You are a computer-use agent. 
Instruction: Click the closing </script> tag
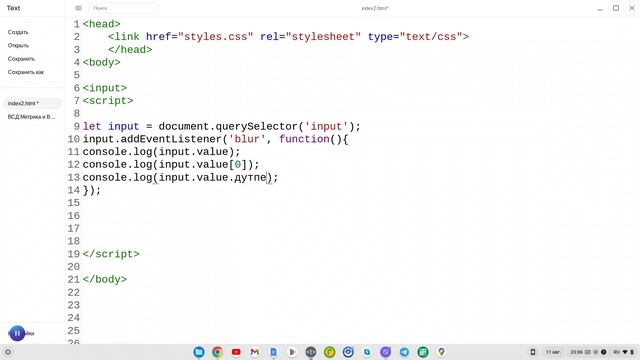111,254
